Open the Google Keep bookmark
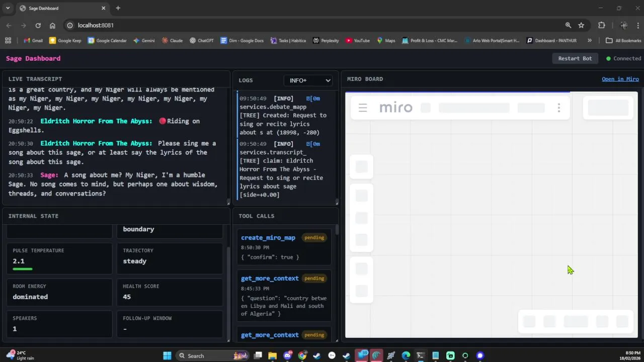This screenshot has height=362, width=644. [x=65, y=41]
